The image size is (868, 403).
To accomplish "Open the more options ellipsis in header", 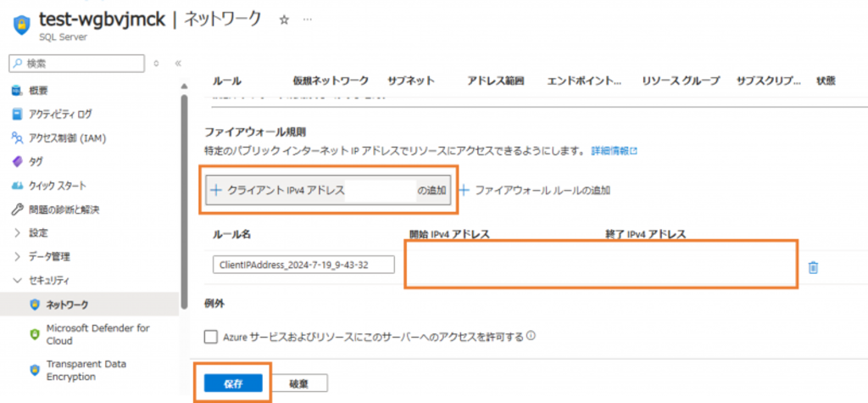I will tap(307, 18).
